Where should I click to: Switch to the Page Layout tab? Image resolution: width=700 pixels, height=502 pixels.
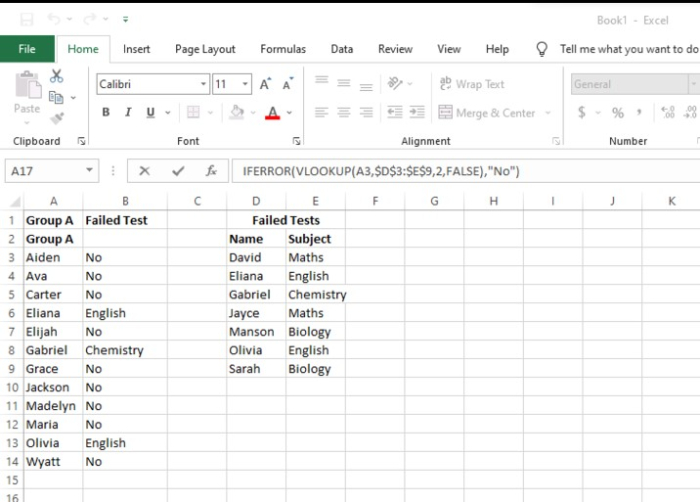tap(205, 49)
